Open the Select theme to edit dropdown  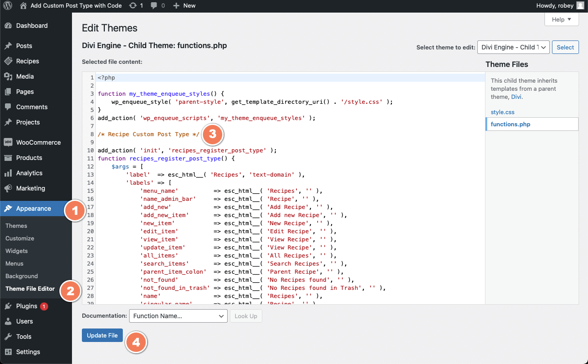[513, 47]
